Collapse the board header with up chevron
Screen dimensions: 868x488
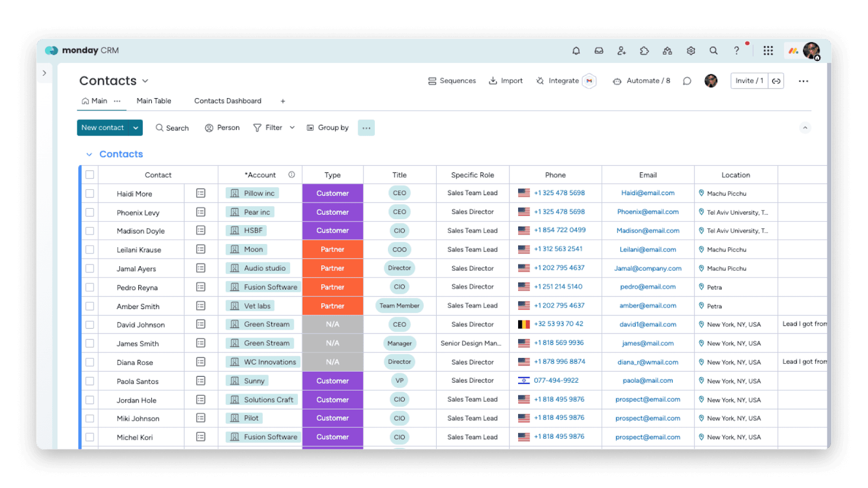coord(805,128)
